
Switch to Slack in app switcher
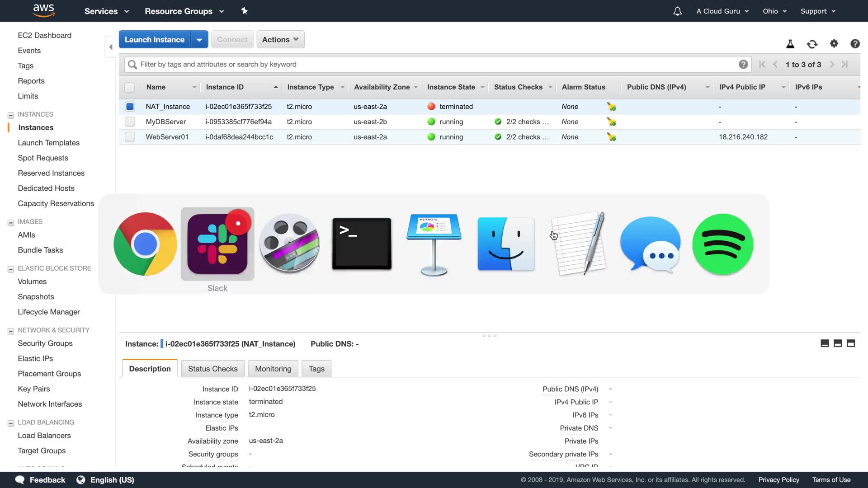pyautogui.click(x=217, y=244)
